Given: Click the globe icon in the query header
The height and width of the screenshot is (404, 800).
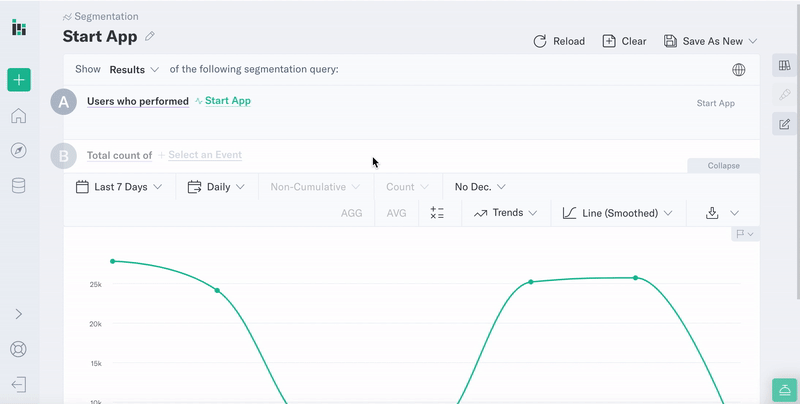Looking at the screenshot, I should [738, 70].
